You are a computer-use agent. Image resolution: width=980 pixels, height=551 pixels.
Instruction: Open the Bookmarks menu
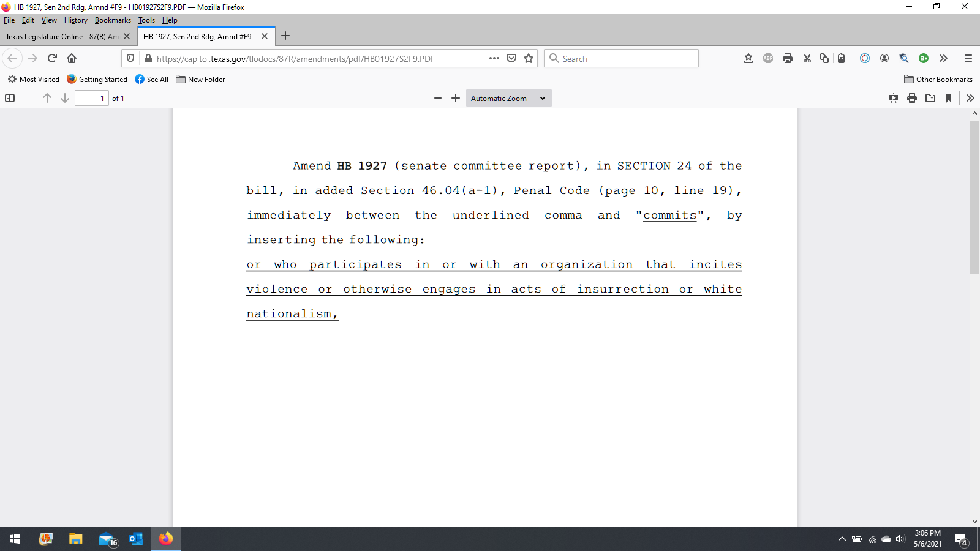[113, 20]
